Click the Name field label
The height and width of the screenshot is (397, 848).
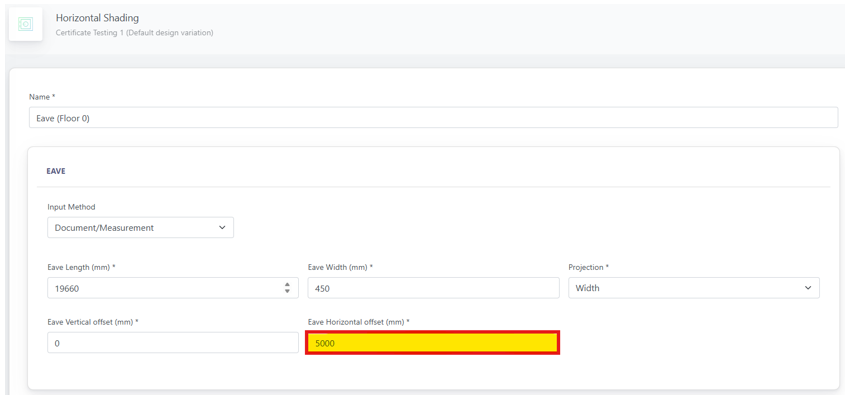(42, 97)
